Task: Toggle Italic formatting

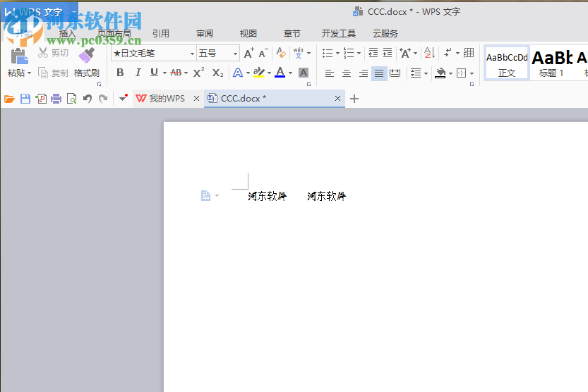Action: point(138,73)
